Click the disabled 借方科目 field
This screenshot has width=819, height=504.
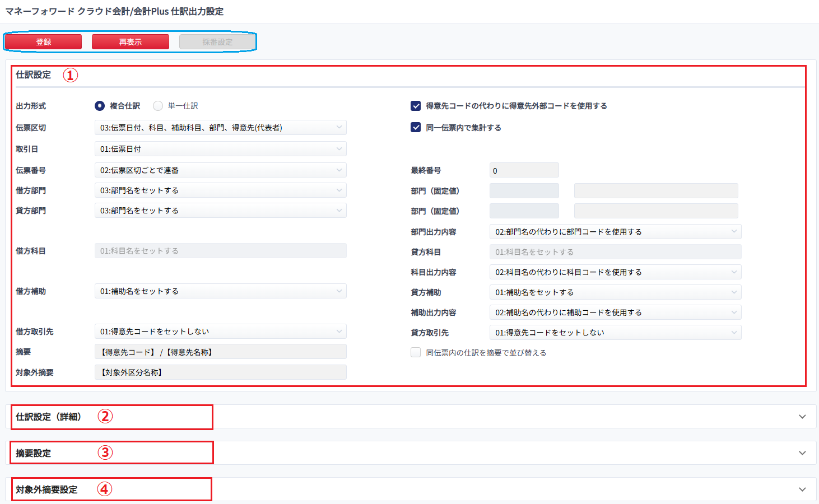(220, 251)
